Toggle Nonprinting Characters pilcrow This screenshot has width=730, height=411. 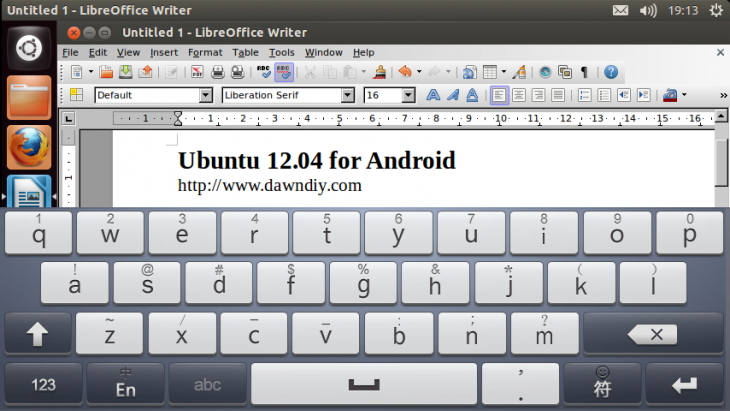(x=585, y=72)
